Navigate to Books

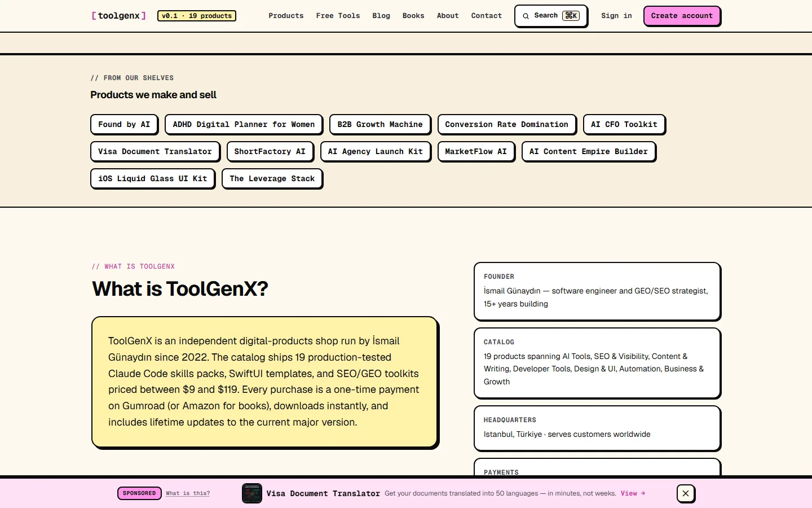coord(413,16)
